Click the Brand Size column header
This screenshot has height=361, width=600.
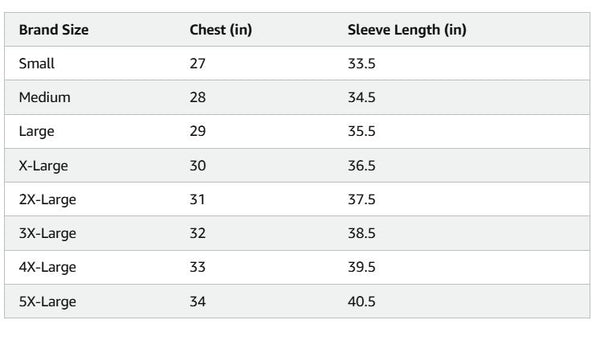tap(54, 30)
